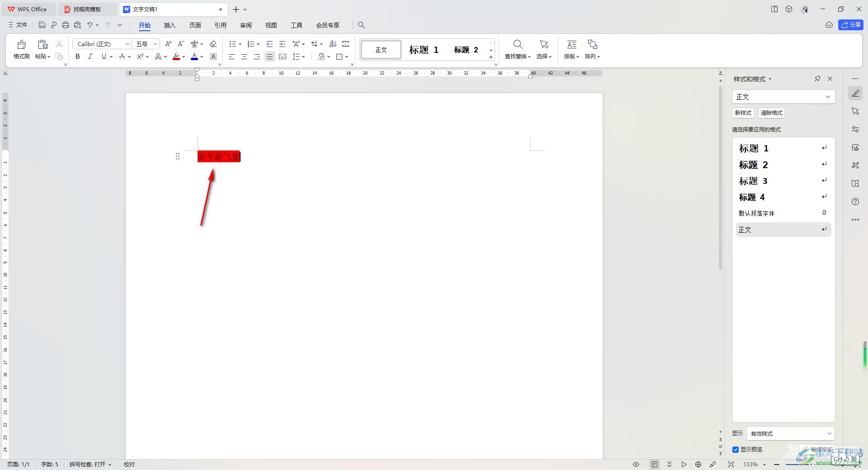Image resolution: width=868 pixels, height=470 pixels.
Task: Open the 正文 style combo box in pane
Action: (783, 97)
